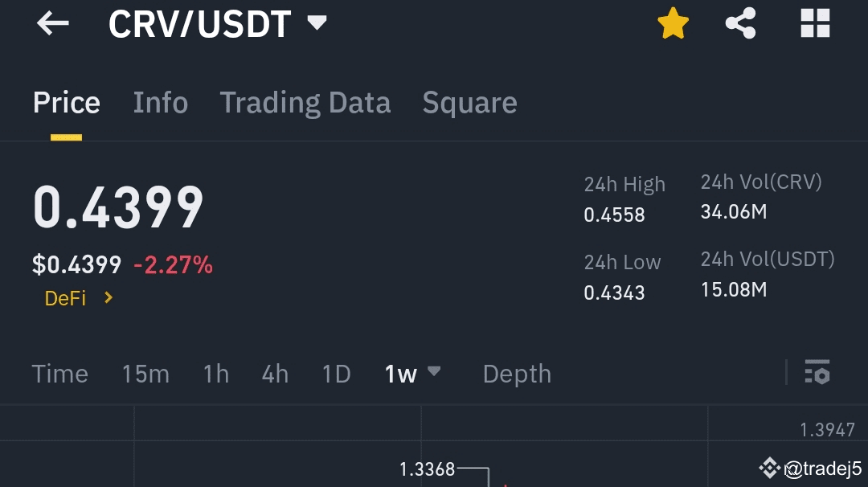Tap the DeFi category link
Viewport: 868px width, 487px height.
click(65, 298)
